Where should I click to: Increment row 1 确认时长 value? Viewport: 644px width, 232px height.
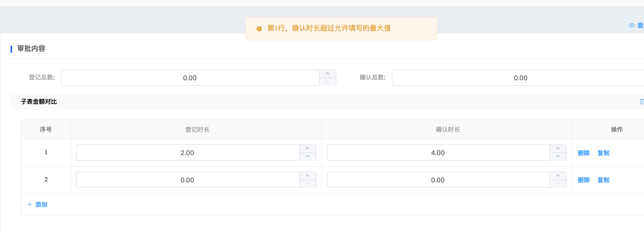(558, 149)
